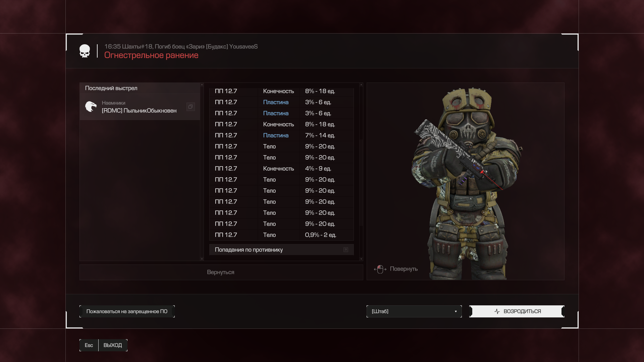
Task: Click the ВОЗРОДИТЬСЯ respawn button
Action: (517, 311)
